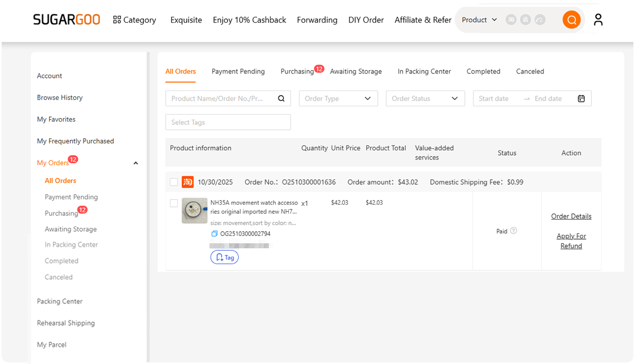Click the question mark beside Paid status
This screenshot has height=364, width=635.
tap(513, 231)
